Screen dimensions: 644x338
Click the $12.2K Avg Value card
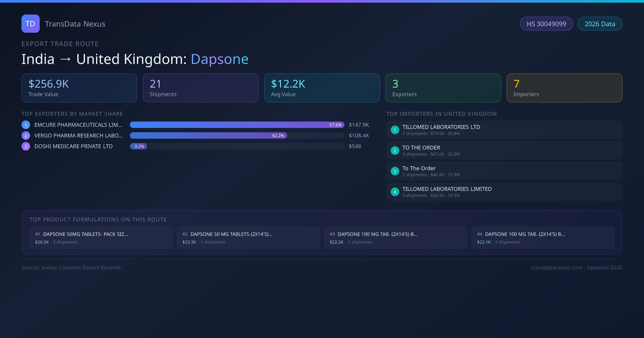tap(322, 88)
